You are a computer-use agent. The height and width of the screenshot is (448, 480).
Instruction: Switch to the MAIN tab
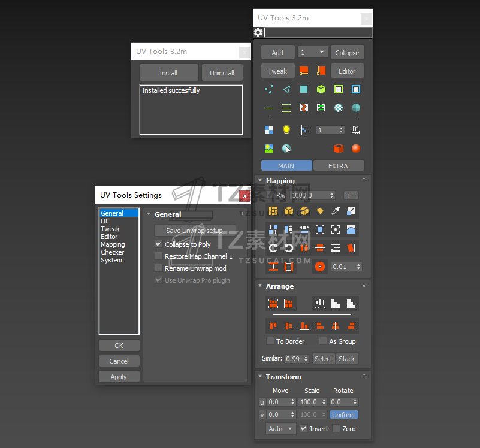tap(286, 165)
